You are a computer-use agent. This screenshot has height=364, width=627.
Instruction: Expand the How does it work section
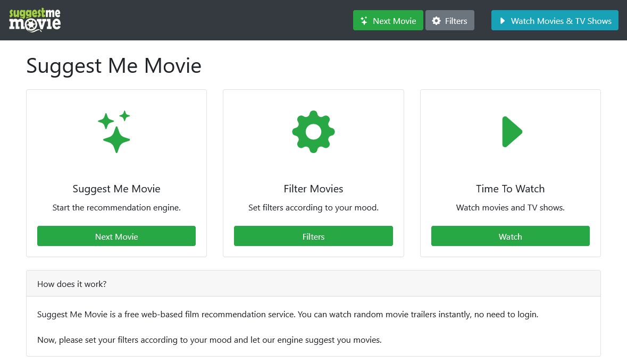click(x=72, y=284)
